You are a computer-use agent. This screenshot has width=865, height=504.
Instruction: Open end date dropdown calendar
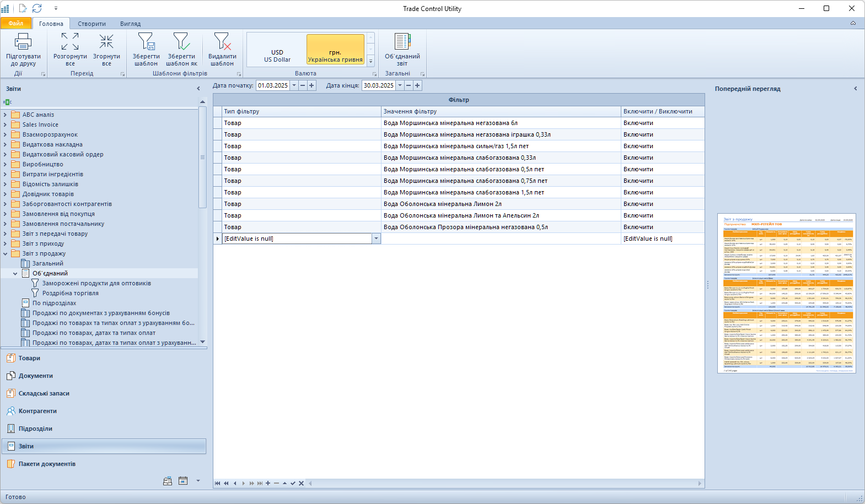(x=400, y=85)
